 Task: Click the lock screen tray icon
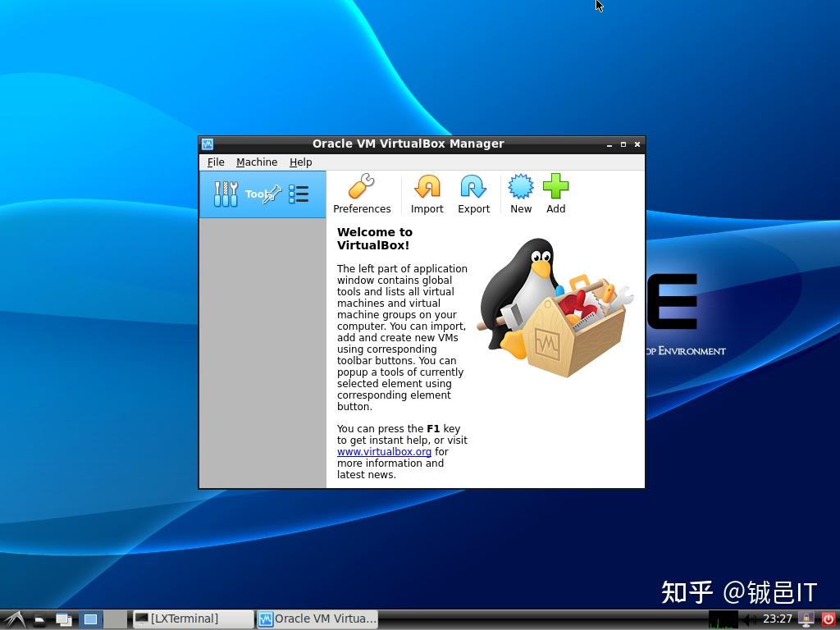coord(806,619)
